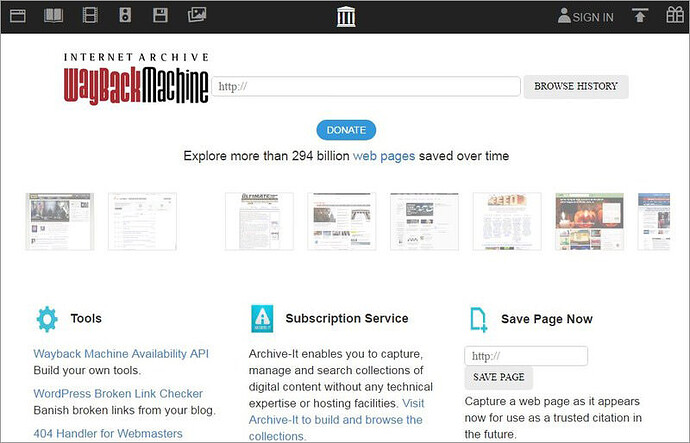Image resolution: width=690 pixels, height=443 pixels.
Task: Click the Save Page Now URL field
Action: click(526, 356)
